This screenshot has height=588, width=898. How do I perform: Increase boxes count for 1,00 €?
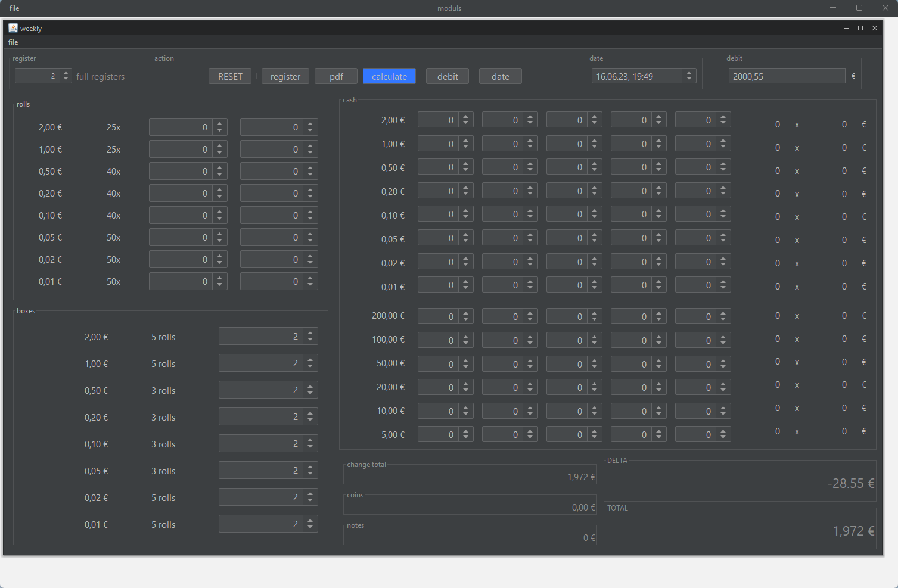tap(310, 360)
